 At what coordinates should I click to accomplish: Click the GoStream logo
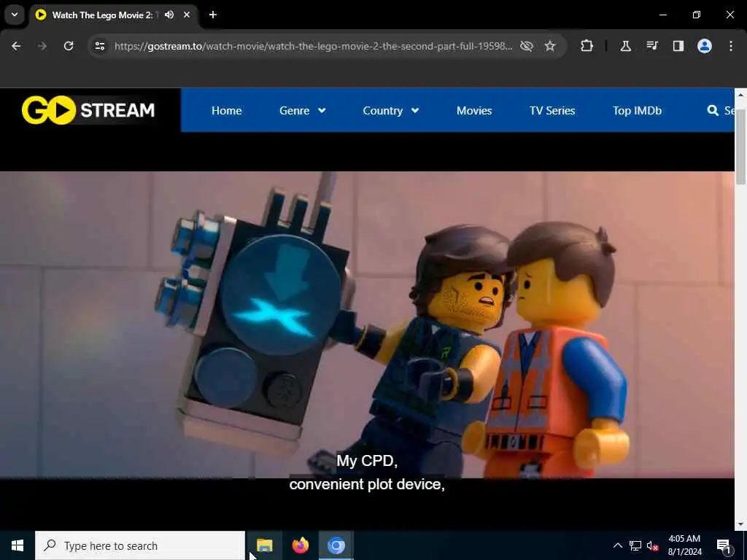click(x=88, y=110)
